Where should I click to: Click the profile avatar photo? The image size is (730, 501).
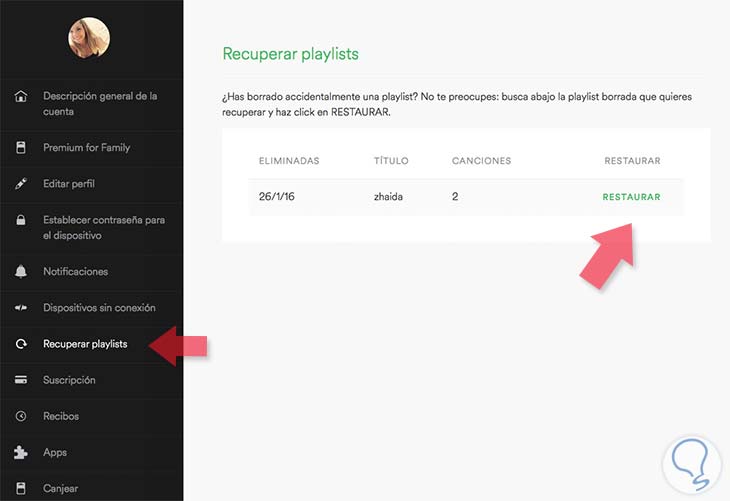point(89,38)
